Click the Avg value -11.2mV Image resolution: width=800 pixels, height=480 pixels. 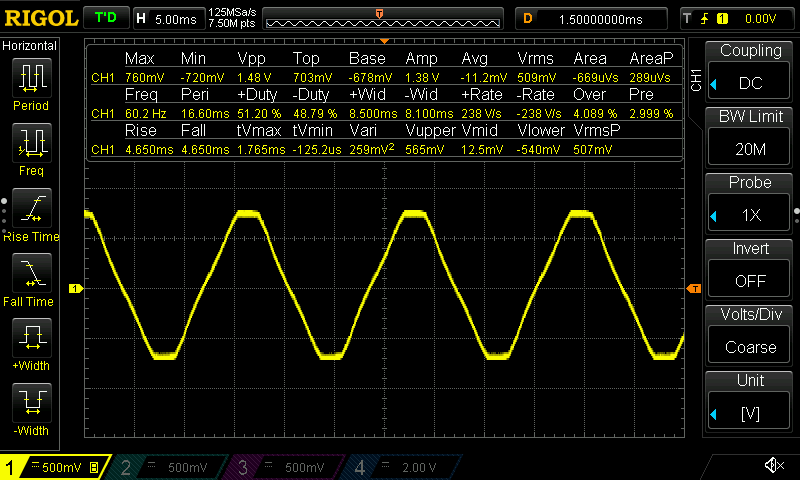[x=483, y=78]
